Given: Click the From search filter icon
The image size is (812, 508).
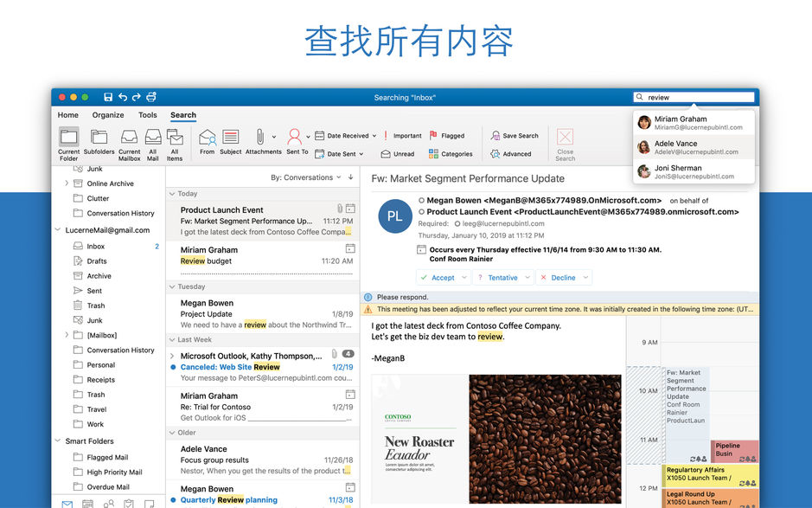Looking at the screenshot, I should [x=208, y=138].
